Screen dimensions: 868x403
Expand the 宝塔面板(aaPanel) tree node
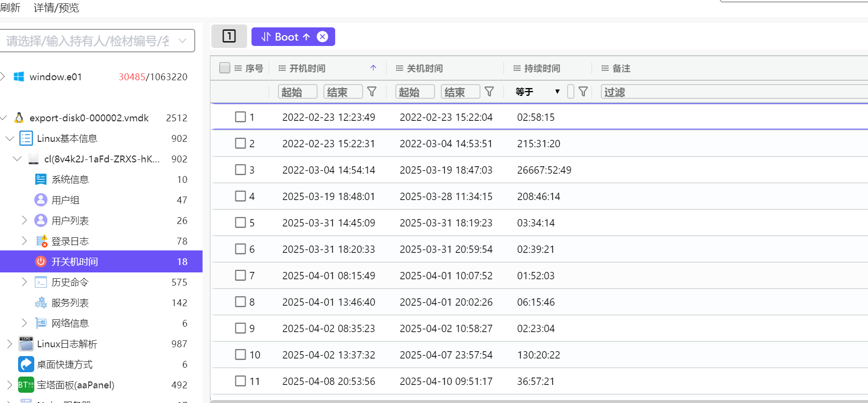tap(10, 385)
